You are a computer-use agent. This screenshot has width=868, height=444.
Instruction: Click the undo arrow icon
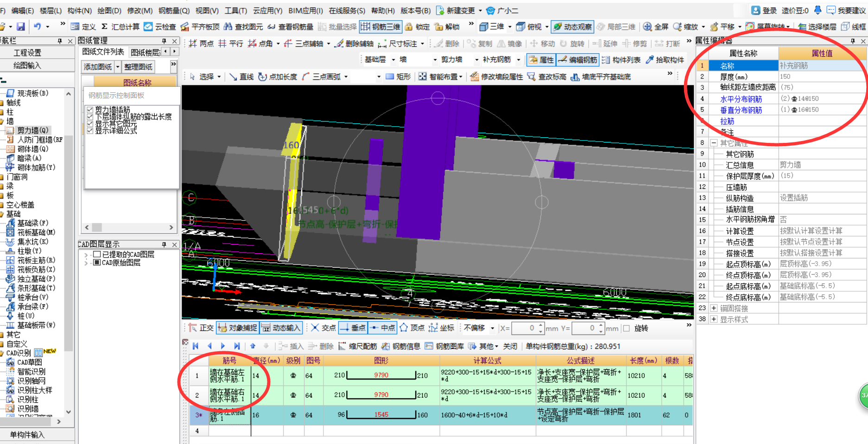[x=38, y=26]
